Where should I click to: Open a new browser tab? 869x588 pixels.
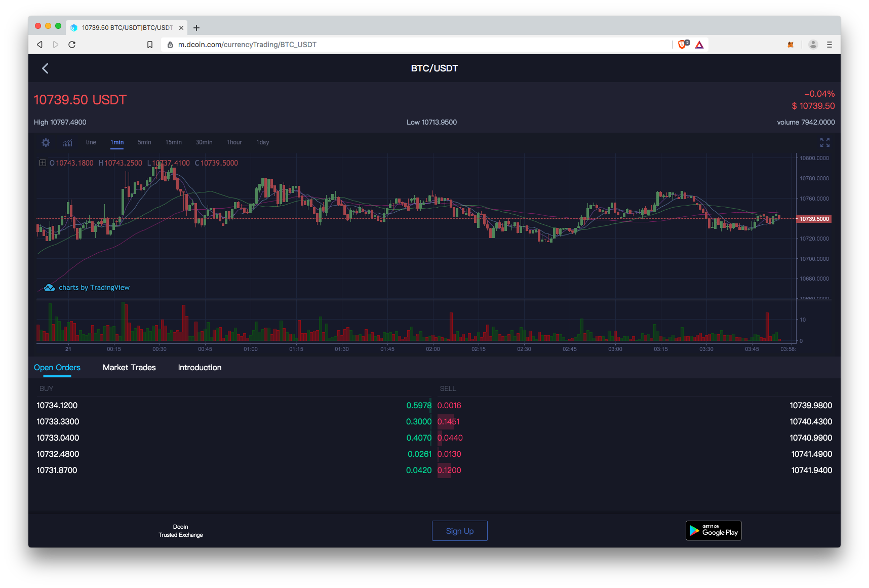[x=196, y=28]
